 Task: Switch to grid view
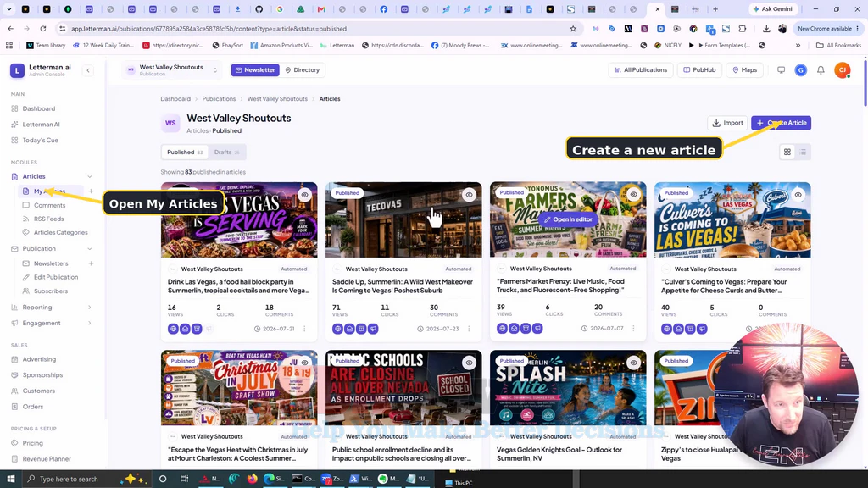click(x=787, y=152)
